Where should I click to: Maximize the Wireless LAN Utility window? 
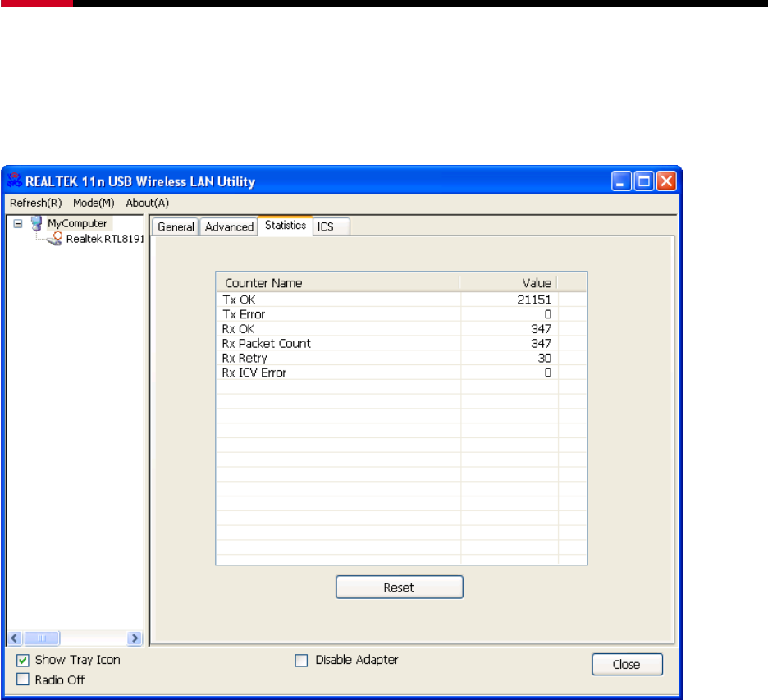[x=643, y=181]
